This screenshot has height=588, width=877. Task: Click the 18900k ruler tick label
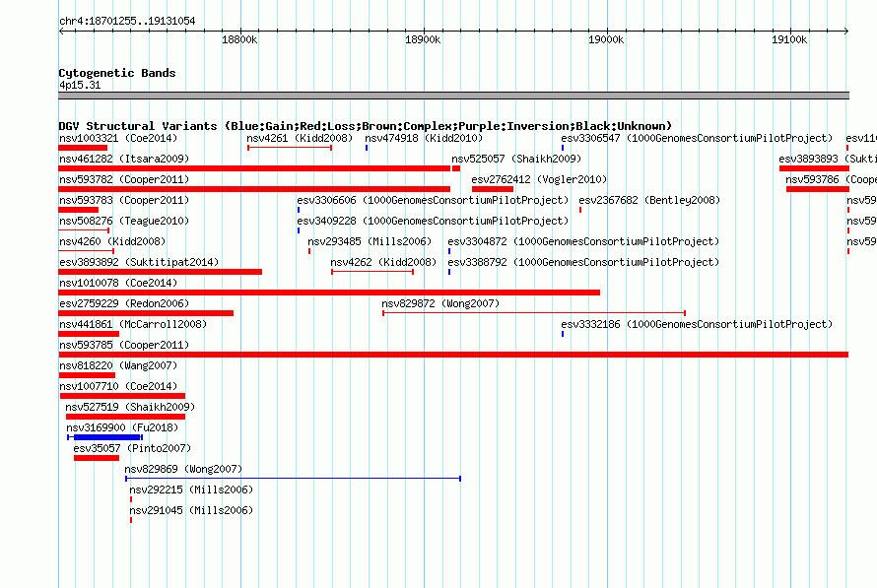pos(423,39)
